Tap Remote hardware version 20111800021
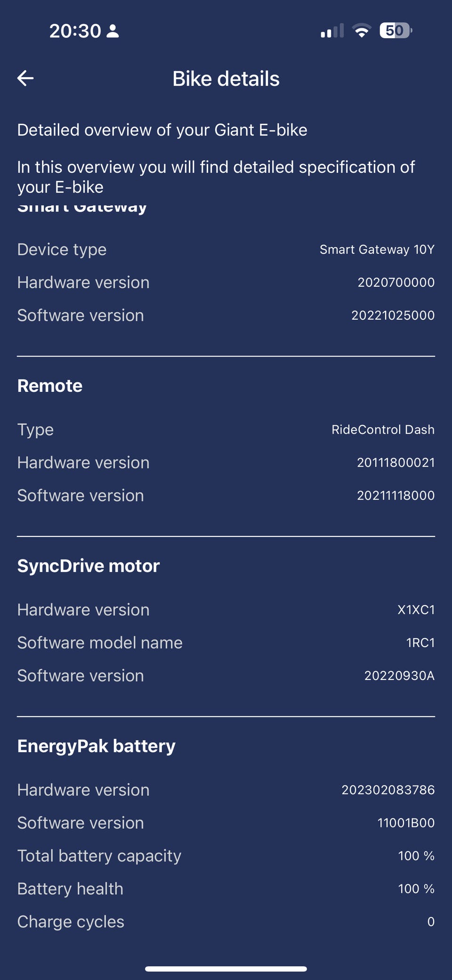This screenshot has width=452, height=980. pyautogui.click(x=395, y=462)
